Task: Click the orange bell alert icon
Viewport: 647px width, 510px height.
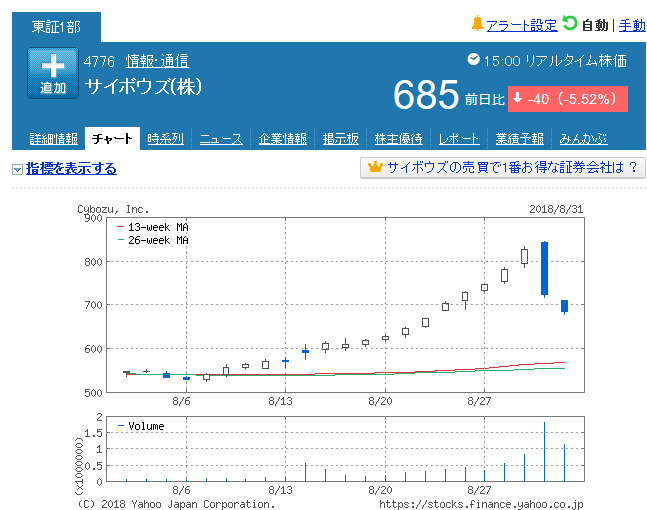Action: click(x=477, y=24)
